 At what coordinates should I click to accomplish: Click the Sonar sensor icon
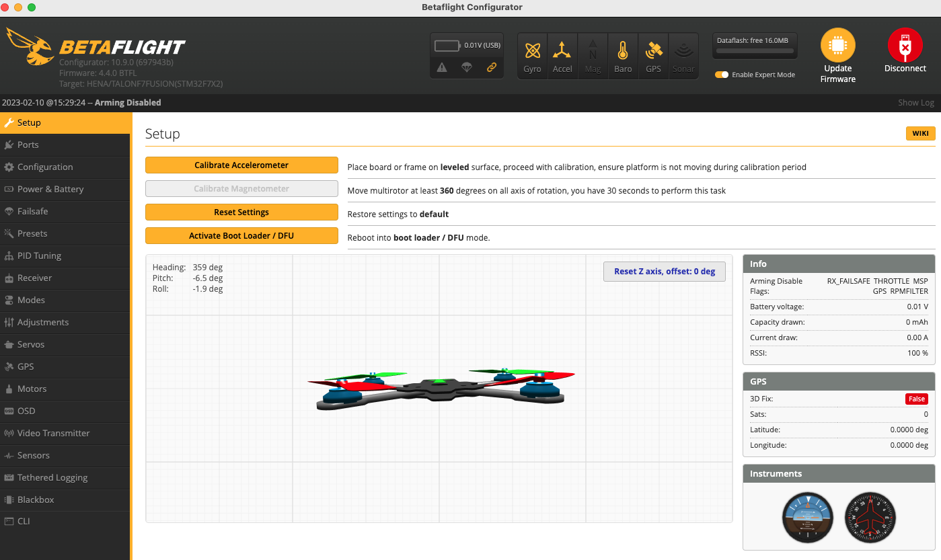coord(683,55)
